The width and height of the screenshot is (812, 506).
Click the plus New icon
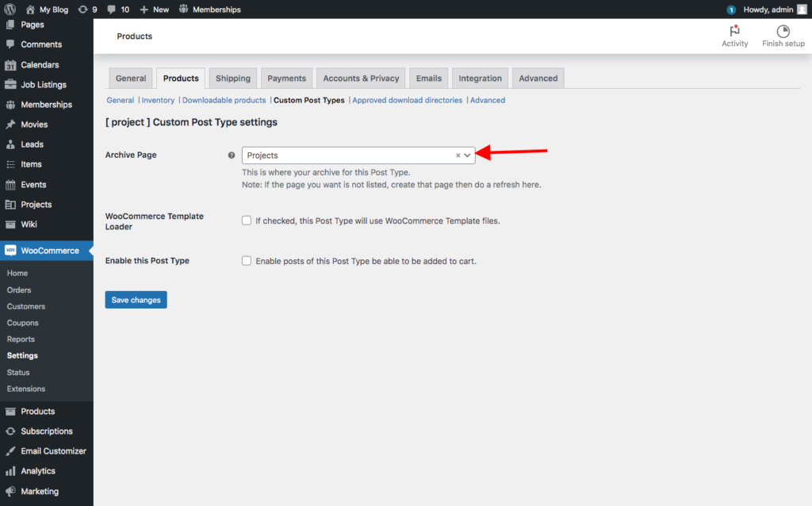tap(144, 10)
